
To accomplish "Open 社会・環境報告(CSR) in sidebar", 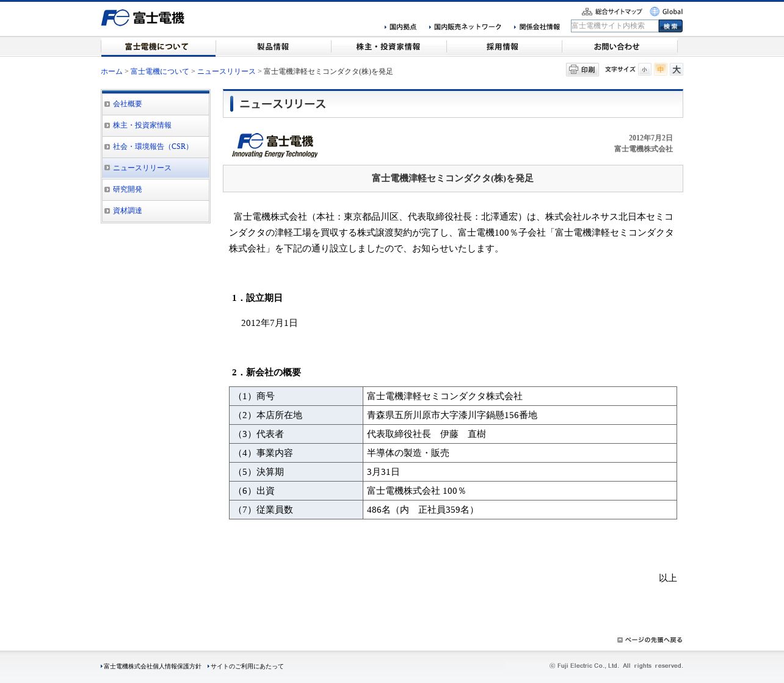I will pyautogui.click(x=156, y=147).
